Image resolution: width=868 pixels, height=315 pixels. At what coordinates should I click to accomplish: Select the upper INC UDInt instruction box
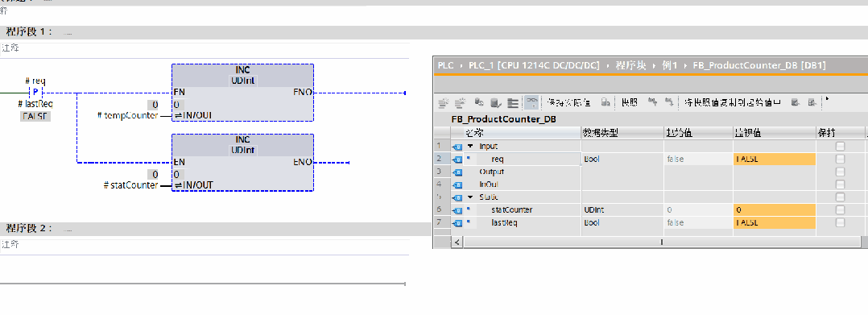click(242, 93)
